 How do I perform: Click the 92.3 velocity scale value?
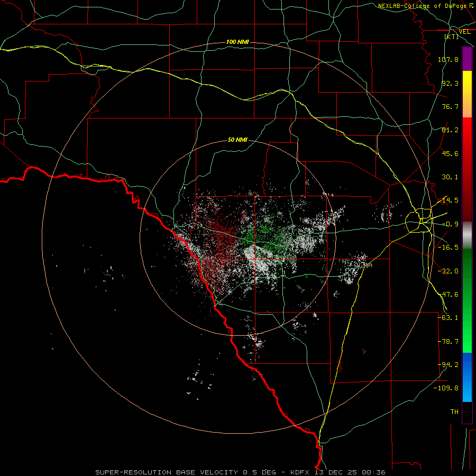(x=450, y=83)
